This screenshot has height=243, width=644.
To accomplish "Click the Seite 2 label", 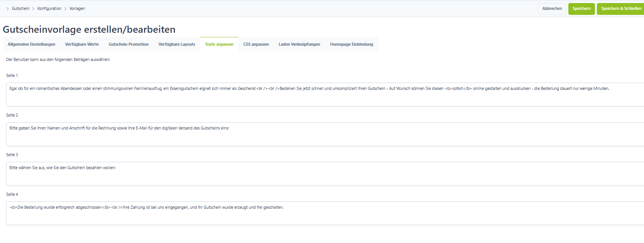I will [12, 115].
